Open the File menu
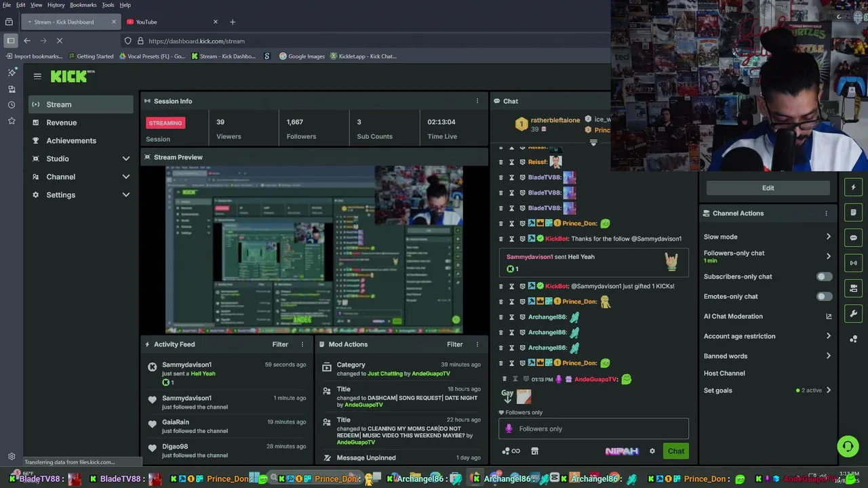 click(7, 5)
